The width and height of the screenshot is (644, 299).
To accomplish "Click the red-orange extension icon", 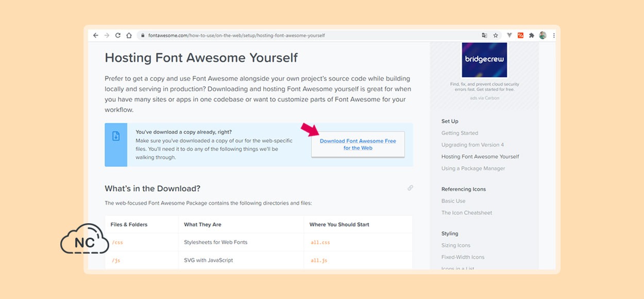I will coord(520,36).
